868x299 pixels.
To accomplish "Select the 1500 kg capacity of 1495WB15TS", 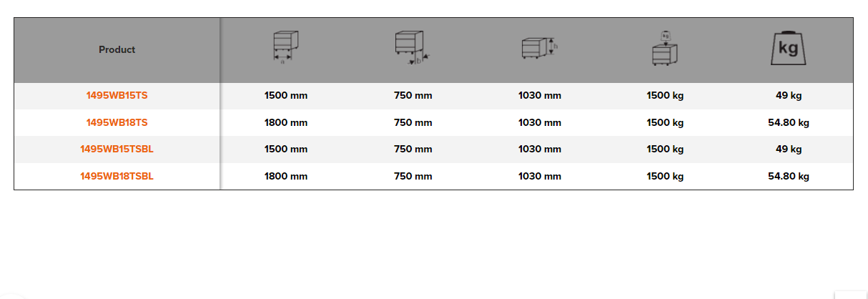I will click(x=665, y=96).
